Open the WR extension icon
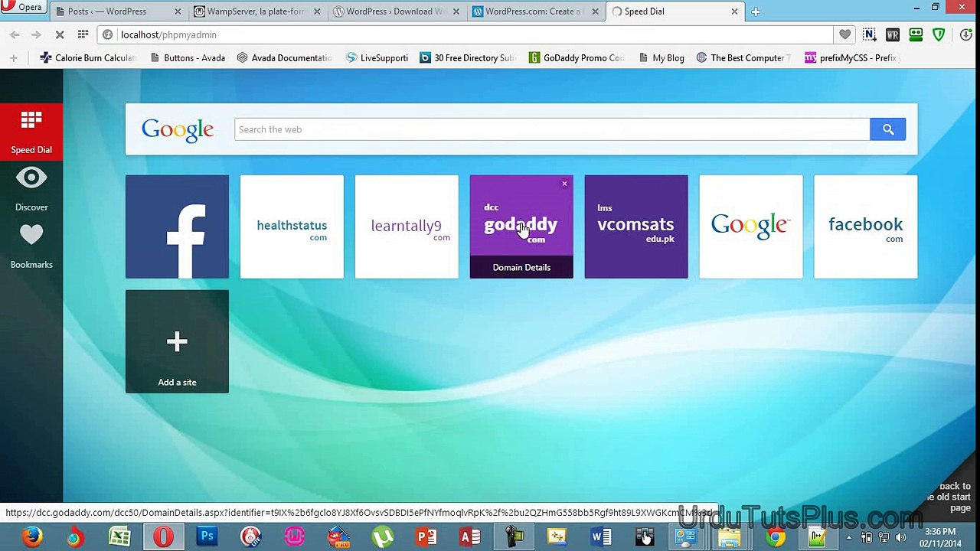The image size is (980, 551). tap(892, 34)
